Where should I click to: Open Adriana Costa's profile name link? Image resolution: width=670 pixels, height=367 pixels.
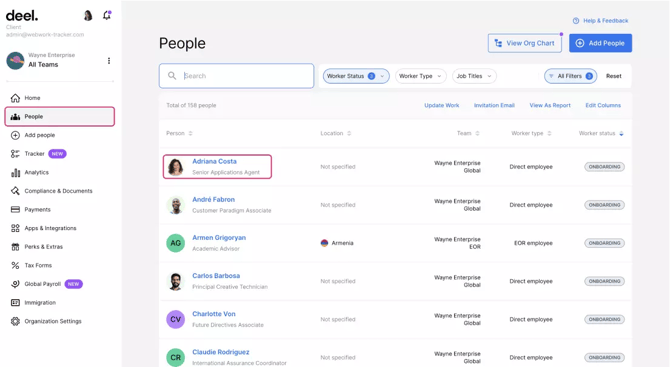(x=214, y=161)
